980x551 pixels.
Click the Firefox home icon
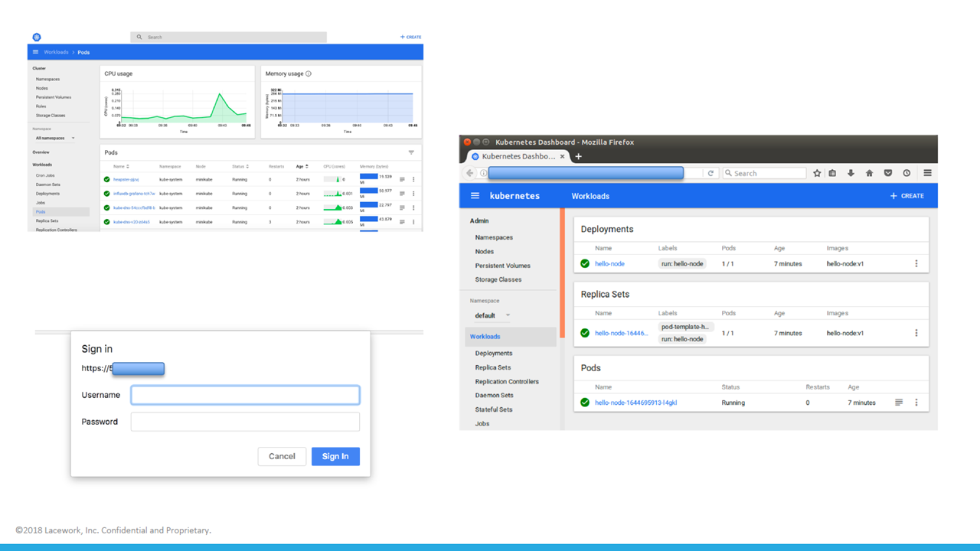tap(869, 173)
